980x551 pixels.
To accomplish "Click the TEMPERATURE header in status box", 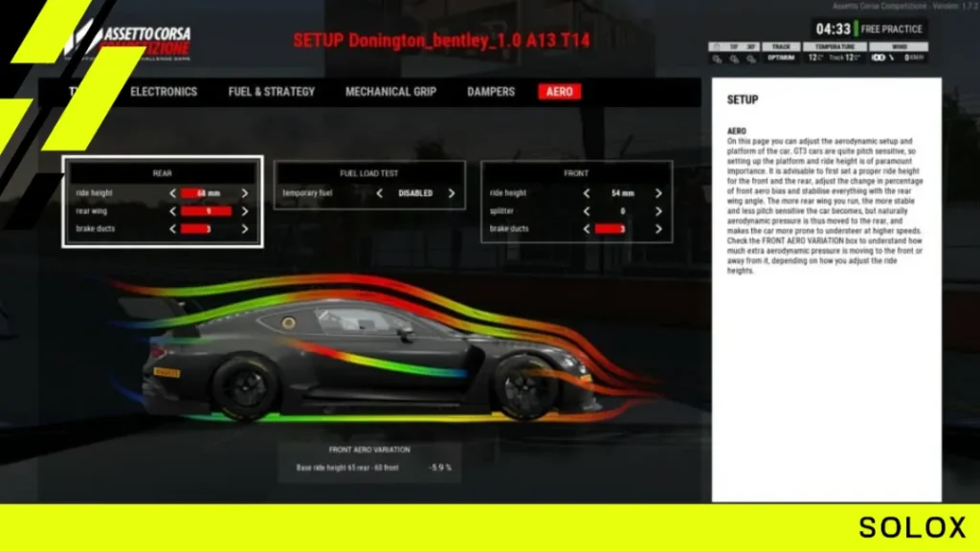I will click(x=835, y=47).
